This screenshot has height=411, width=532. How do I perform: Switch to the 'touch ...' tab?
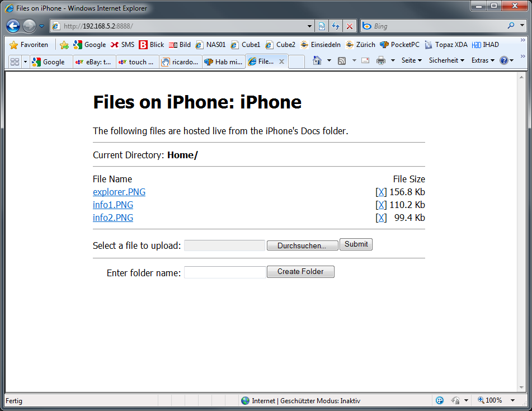[x=138, y=62]
